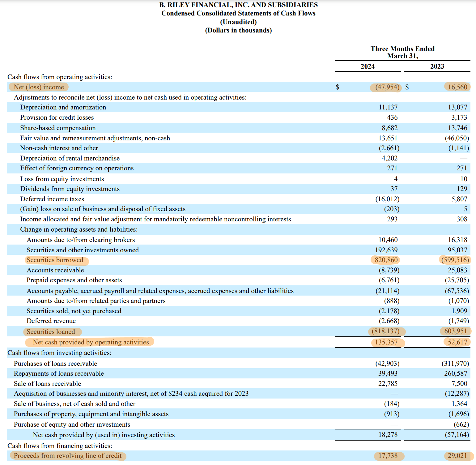Click 'Cash flows from investing activities:' heading

59,353
